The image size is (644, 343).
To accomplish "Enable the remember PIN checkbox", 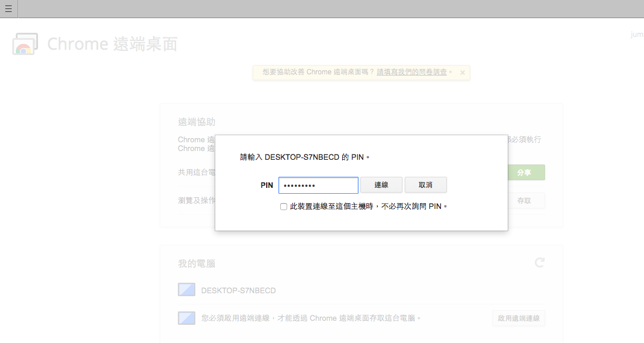I will click(x=283, y=207).
